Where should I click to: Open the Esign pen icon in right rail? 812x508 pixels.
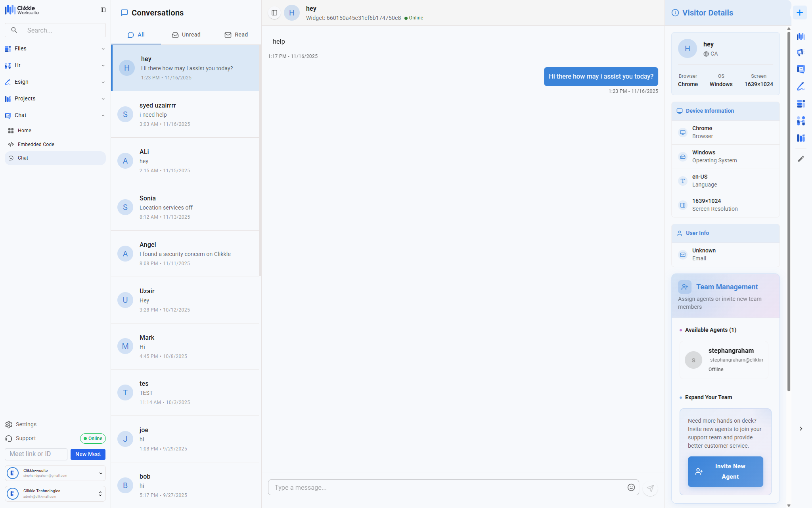tap(801, 87)
